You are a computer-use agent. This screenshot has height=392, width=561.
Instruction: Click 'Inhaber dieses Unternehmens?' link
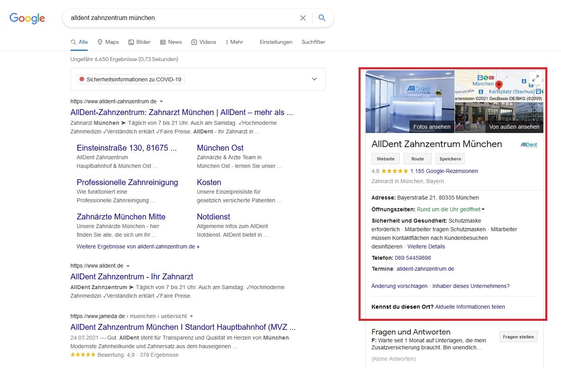click(x=471, y=286)
